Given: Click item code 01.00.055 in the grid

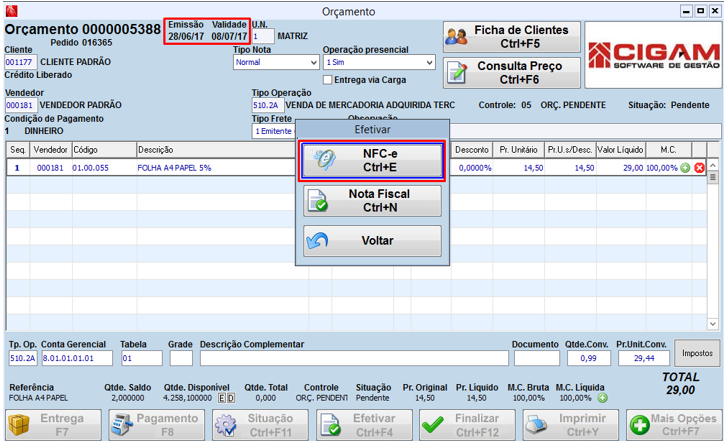Looking at the screenshot, I should (90, 168).
